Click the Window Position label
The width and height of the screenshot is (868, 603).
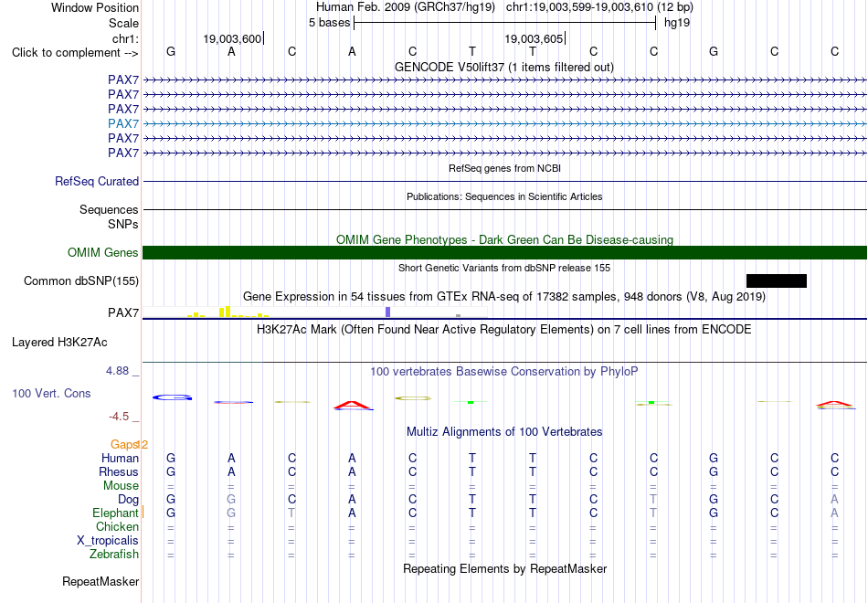(x=95, y=7)
